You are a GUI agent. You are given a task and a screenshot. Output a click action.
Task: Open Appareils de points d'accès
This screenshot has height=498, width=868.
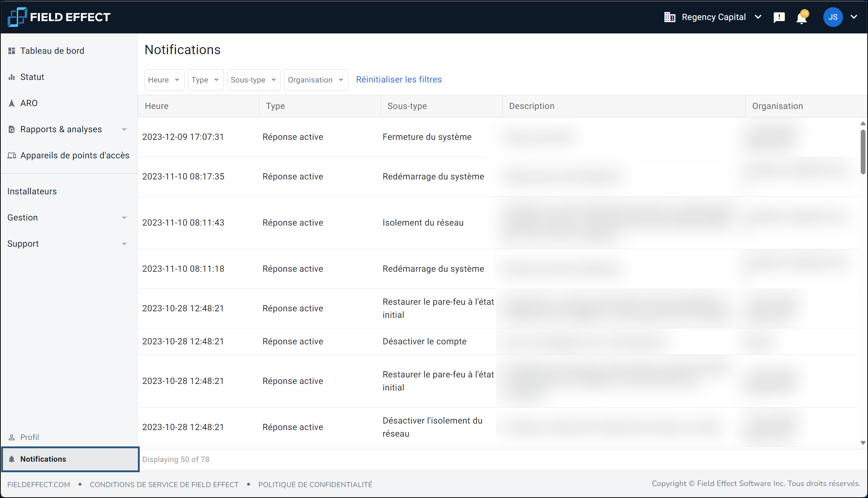[74, 155]
